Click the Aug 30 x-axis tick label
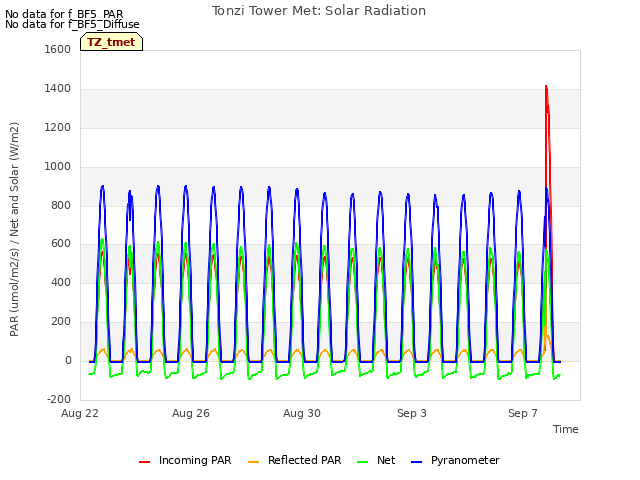The width and height of the screenshot is (640, 480). point(302,413)
